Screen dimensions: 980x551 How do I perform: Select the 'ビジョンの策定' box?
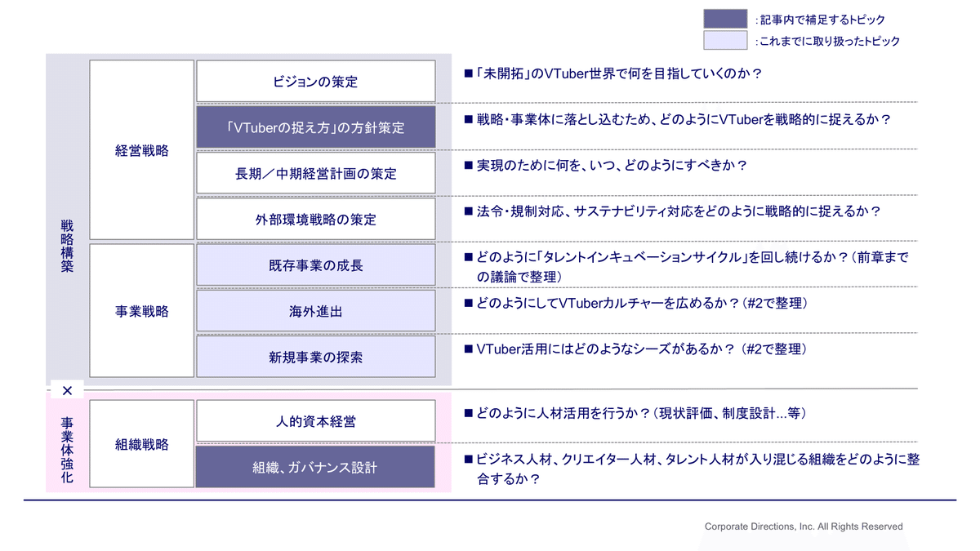point(315,82)
